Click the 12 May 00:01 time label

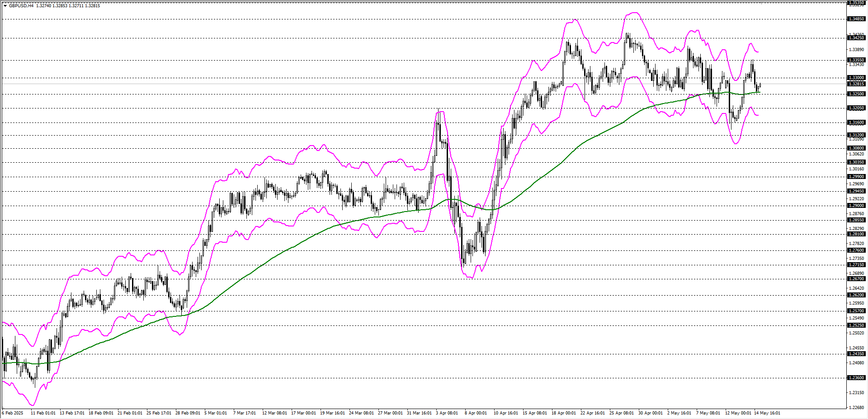pyautogui.click(x=738, y=413)
